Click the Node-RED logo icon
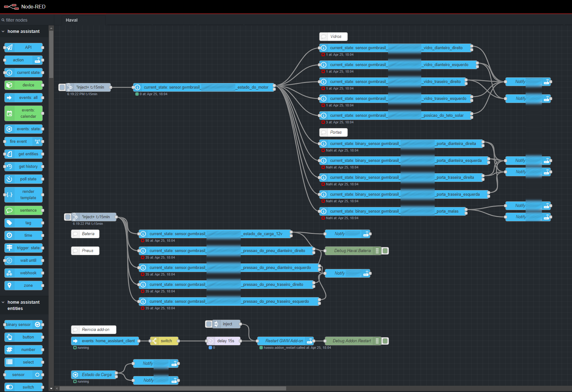Viewport: 572px width, 392px height. coord(11,7)
